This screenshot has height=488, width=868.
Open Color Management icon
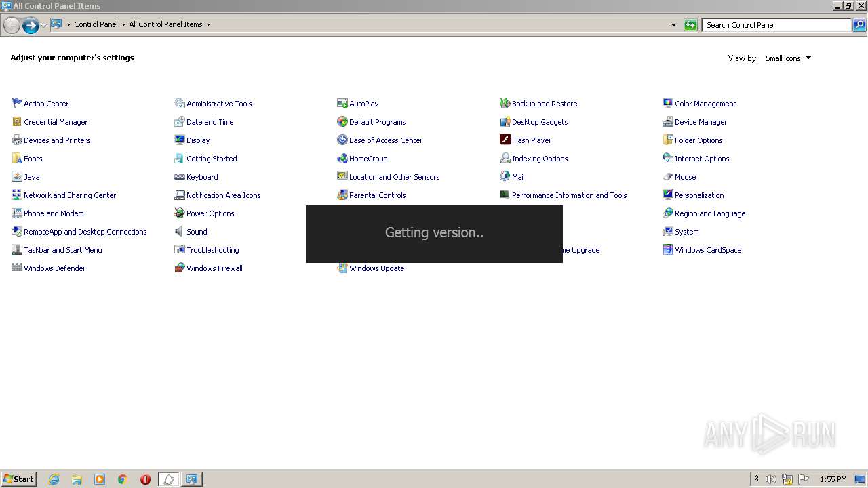coord(668,104)
